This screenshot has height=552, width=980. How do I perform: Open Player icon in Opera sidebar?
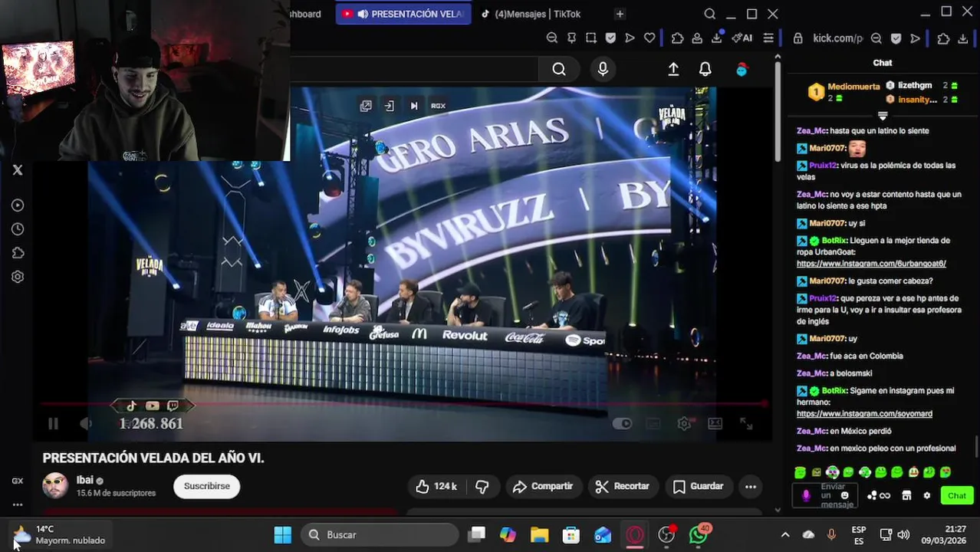click(x=18, y=205)
